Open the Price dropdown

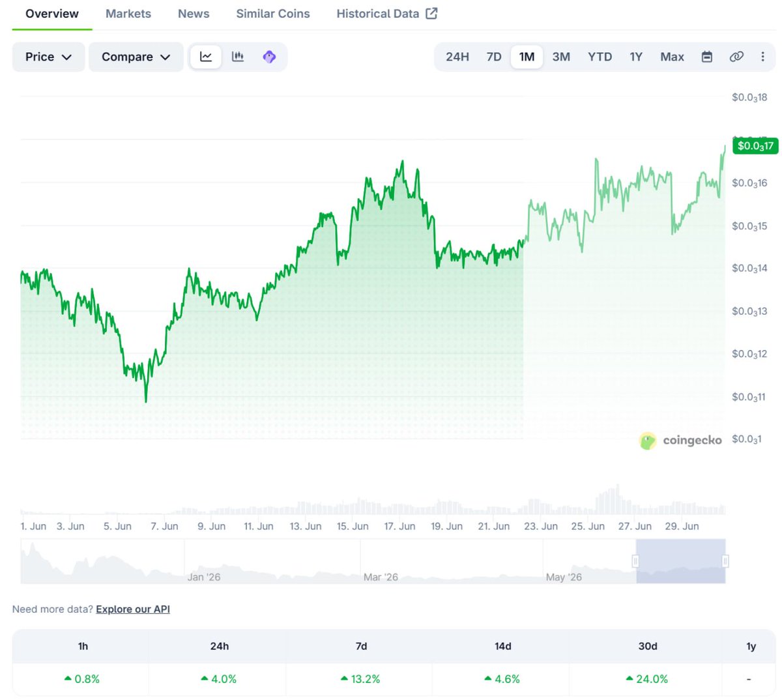point(48,57)
